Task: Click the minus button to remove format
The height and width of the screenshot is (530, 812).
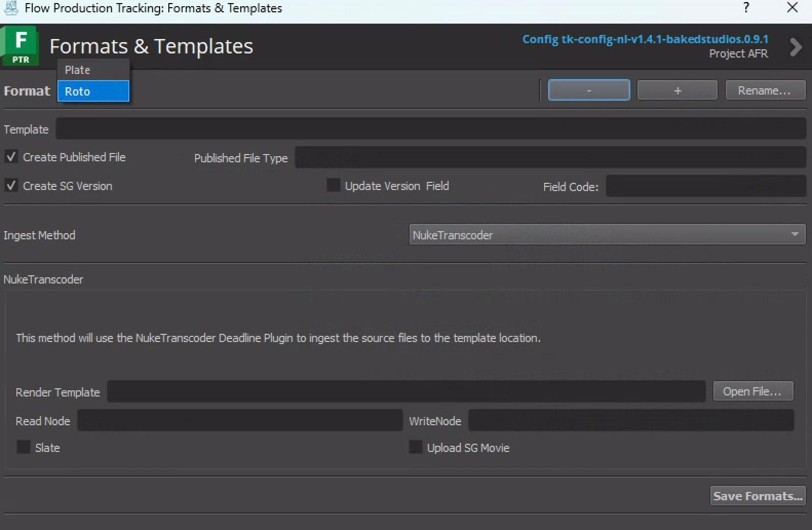Action: [x=589, y=90]
